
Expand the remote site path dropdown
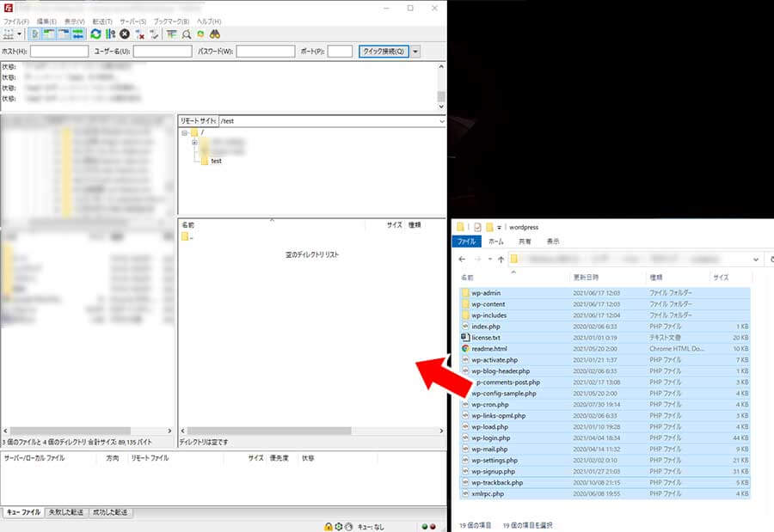click(441, 122)
